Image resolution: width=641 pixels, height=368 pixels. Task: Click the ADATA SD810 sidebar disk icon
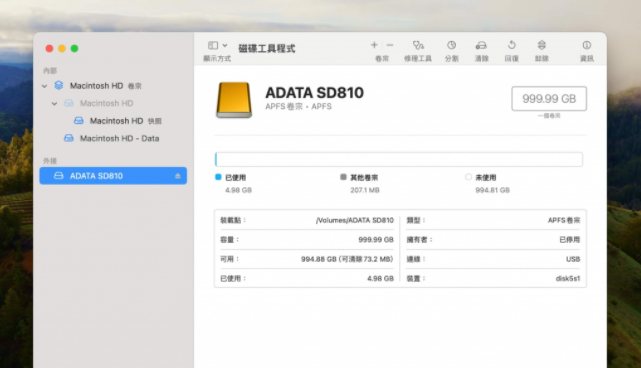tap(59, 176)
